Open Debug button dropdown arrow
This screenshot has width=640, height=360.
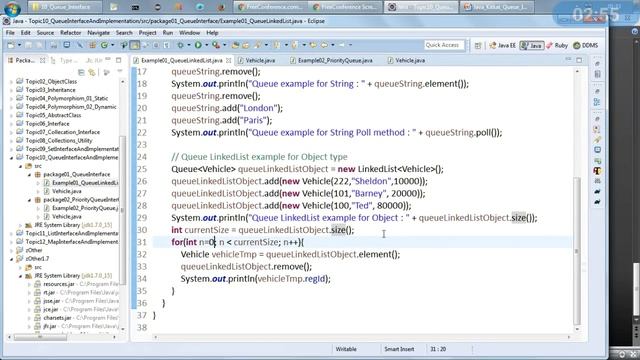(x=188, y=45)
